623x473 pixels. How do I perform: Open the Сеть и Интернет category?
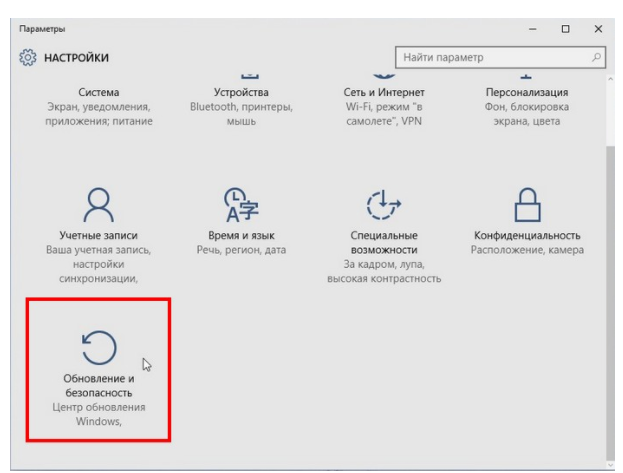384,92
